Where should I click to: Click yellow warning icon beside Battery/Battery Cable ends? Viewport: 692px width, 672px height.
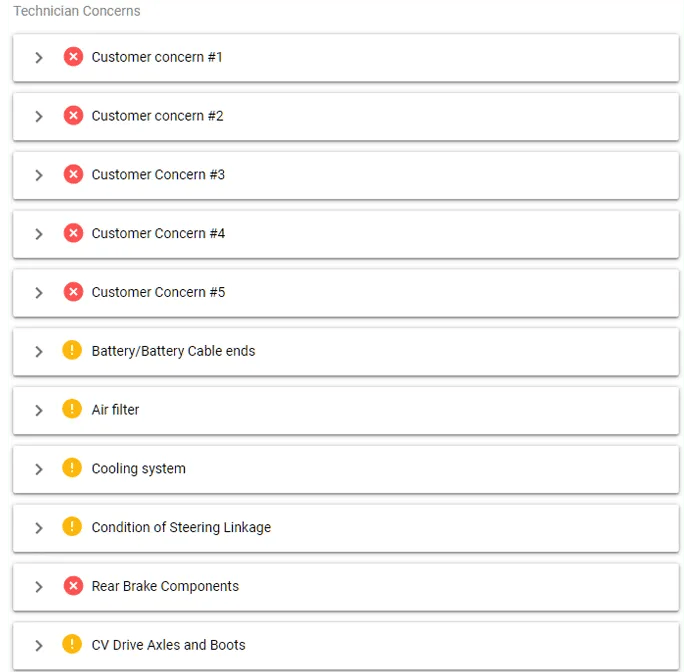click(72, 350)
